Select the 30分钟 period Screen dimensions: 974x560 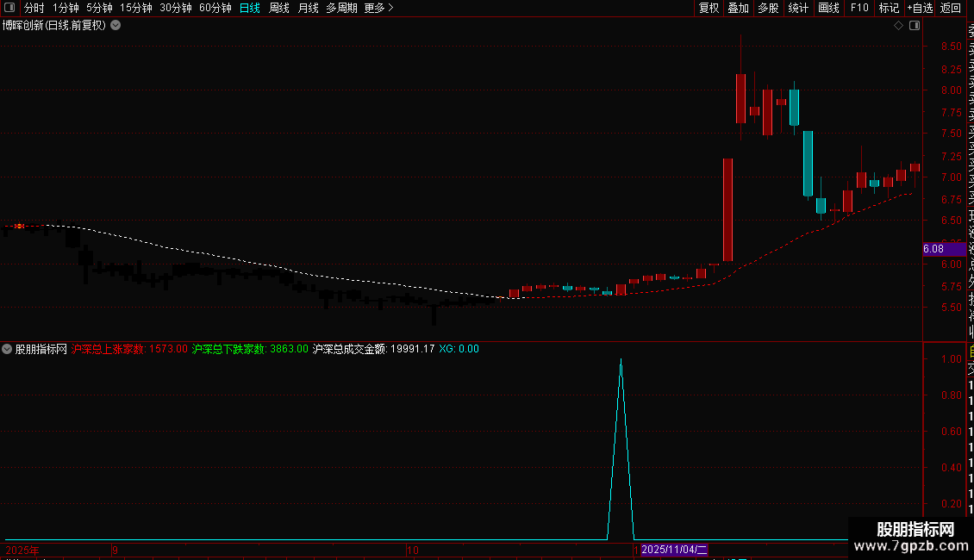click(175, 8)
